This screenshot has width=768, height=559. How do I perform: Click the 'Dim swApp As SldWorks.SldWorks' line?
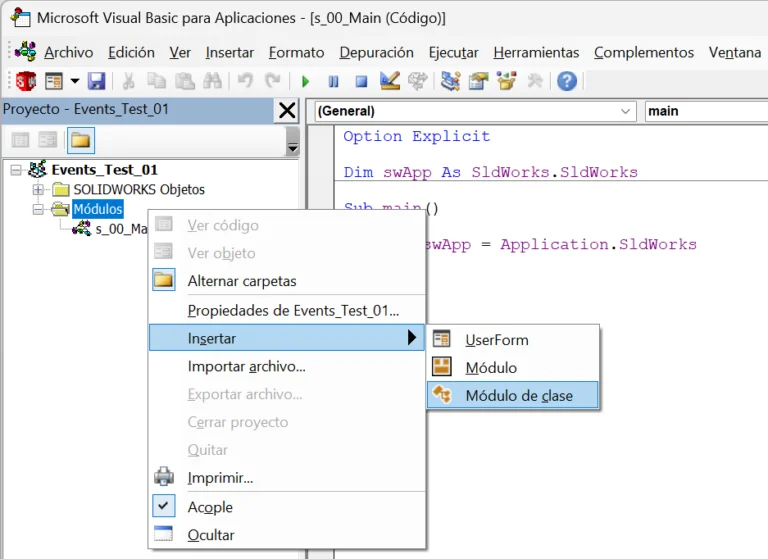coord(490,172)
